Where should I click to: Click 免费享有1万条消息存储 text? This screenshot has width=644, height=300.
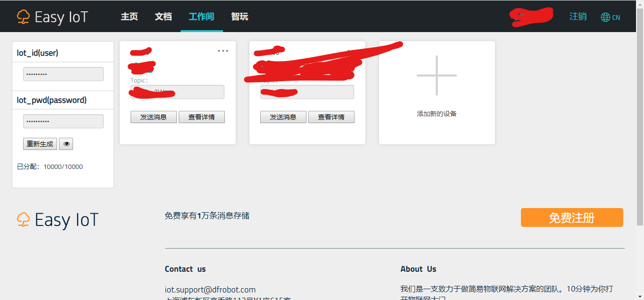point(207,216)
